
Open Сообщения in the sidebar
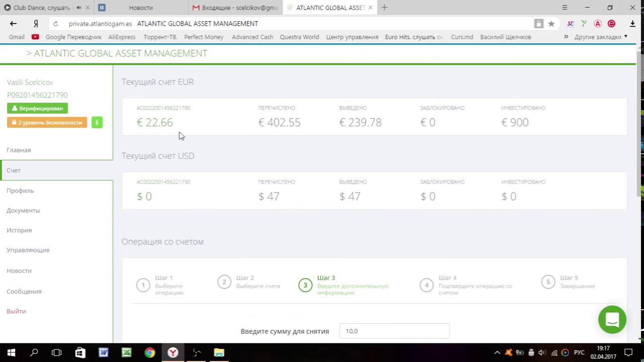tap(24, 291)
